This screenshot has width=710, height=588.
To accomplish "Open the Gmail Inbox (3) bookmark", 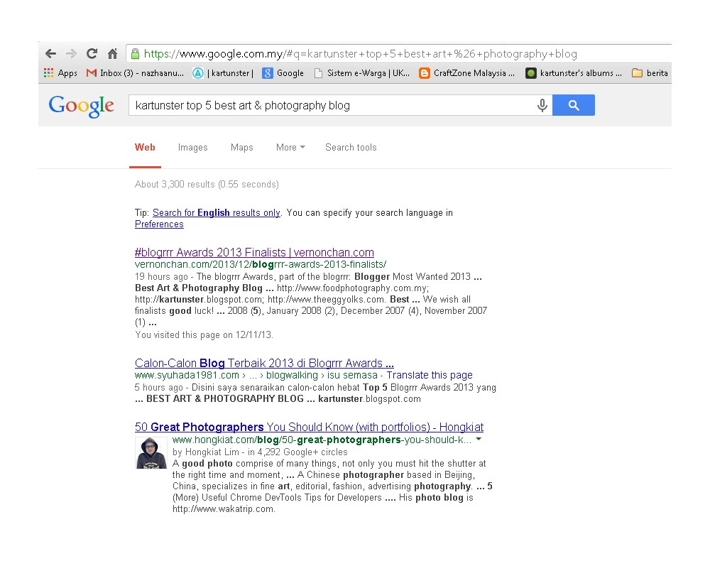I will coord(135,73).
